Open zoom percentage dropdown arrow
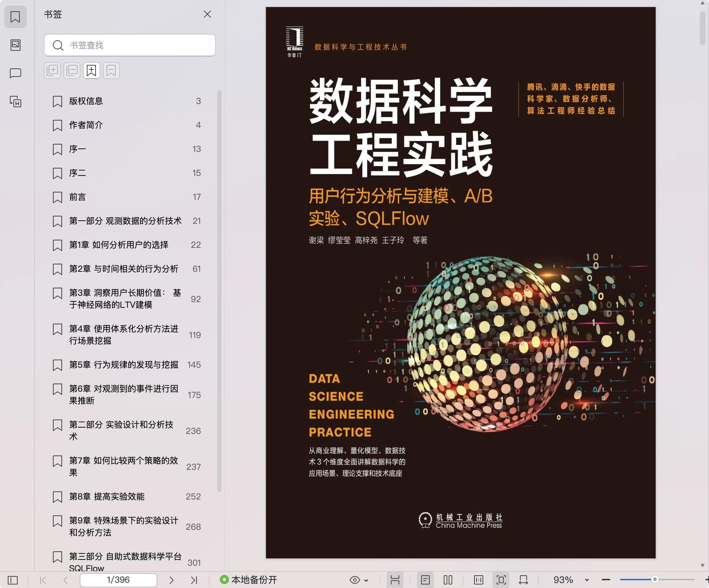This screenshot has height=588, width=709. pos(587,580)
